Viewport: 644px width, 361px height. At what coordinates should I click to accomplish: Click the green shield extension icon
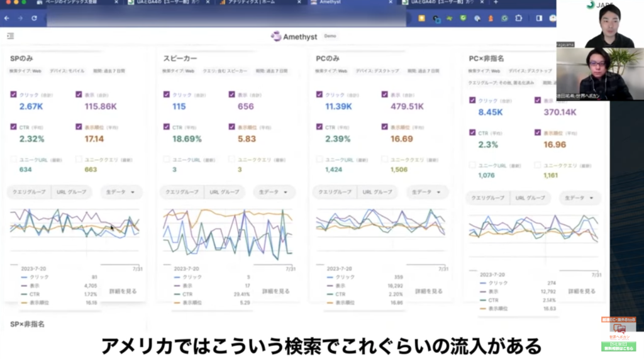coord(464,18)
